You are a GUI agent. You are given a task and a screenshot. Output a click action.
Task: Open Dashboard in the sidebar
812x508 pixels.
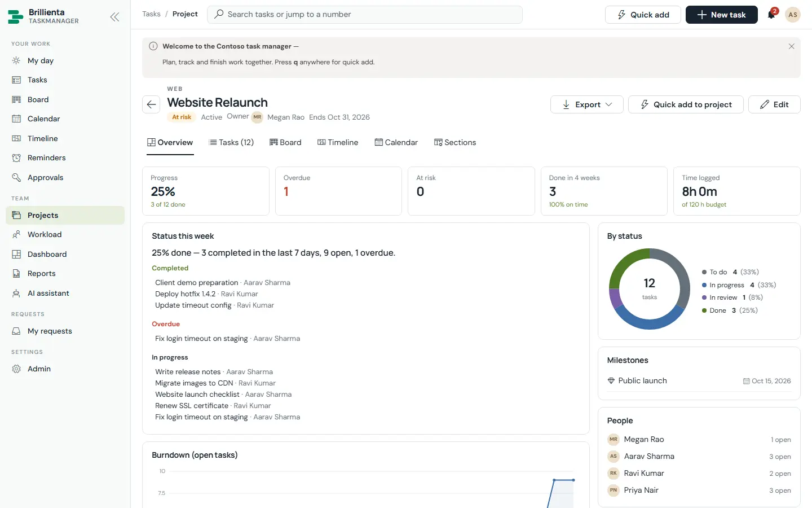pos(65,254)
